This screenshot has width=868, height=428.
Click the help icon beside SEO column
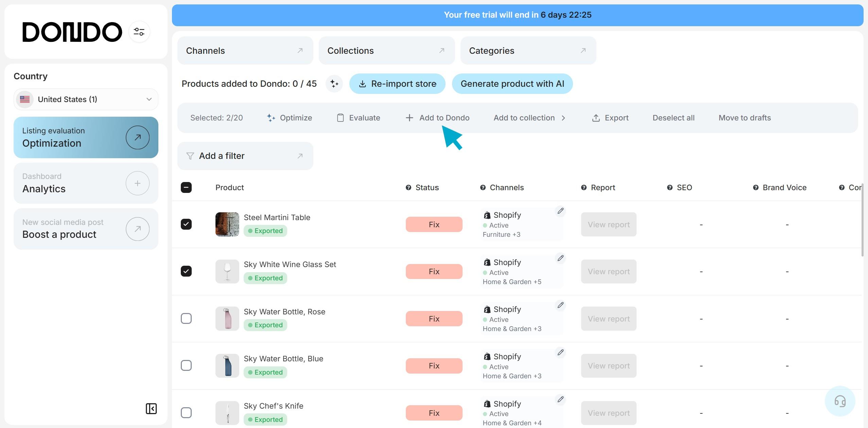tap(670, 187)
